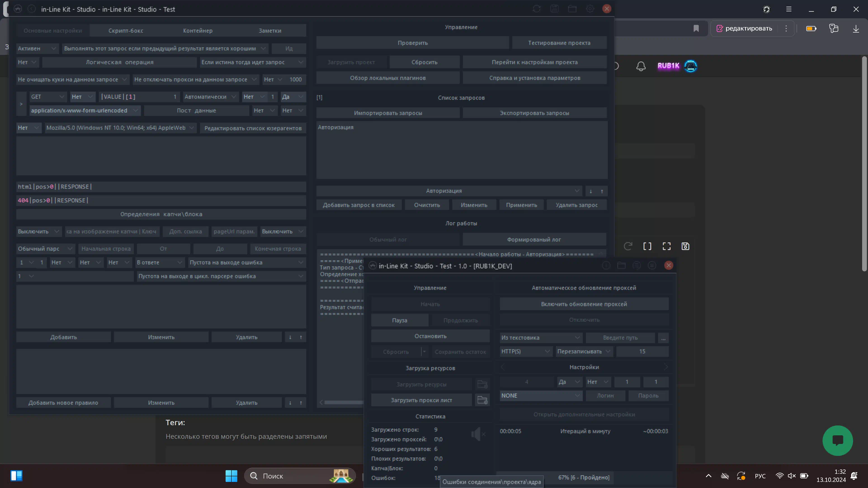The width and height of the screenshot is (868, 488).
Task: Click the square brackets icon in editor toolbar
Action: click(647, 246)
